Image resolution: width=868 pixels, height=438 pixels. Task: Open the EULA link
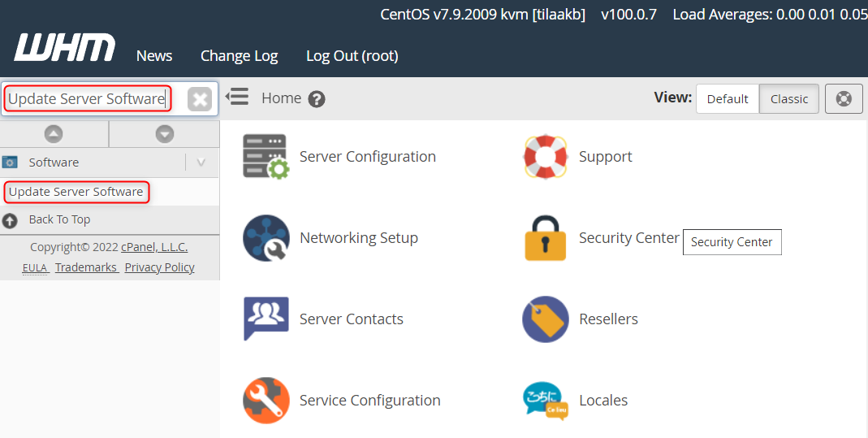coord(35,267)
